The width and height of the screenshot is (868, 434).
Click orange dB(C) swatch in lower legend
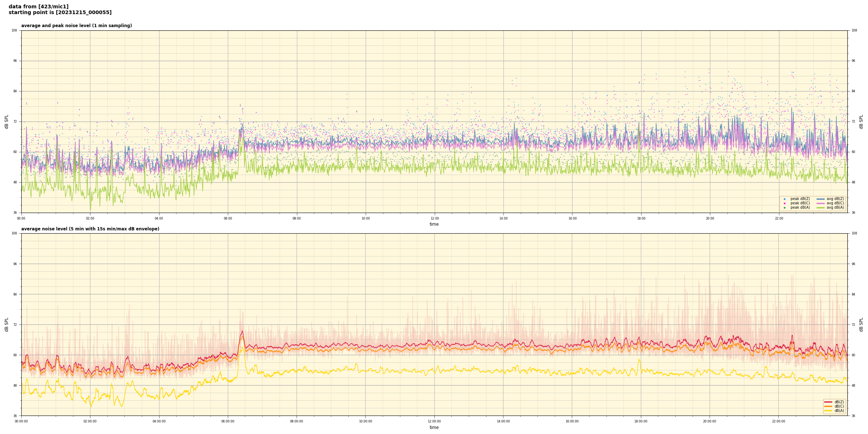828,406
